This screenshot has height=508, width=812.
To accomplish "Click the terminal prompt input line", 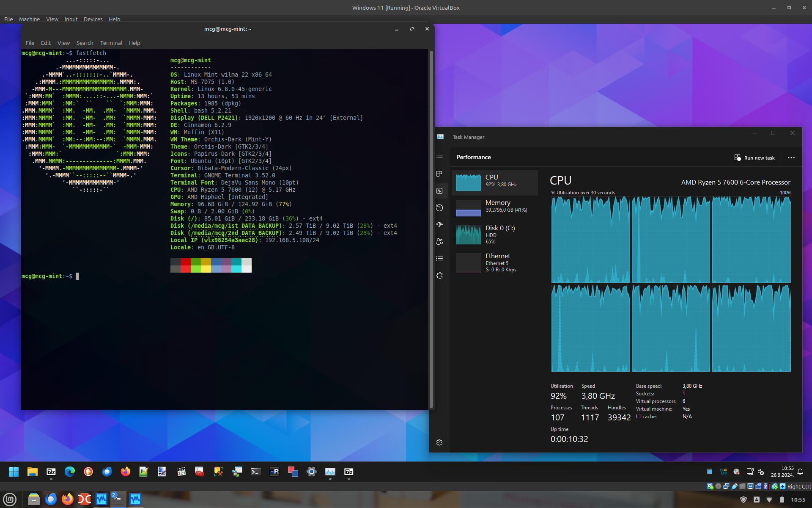I will click(x=224, y=276).
